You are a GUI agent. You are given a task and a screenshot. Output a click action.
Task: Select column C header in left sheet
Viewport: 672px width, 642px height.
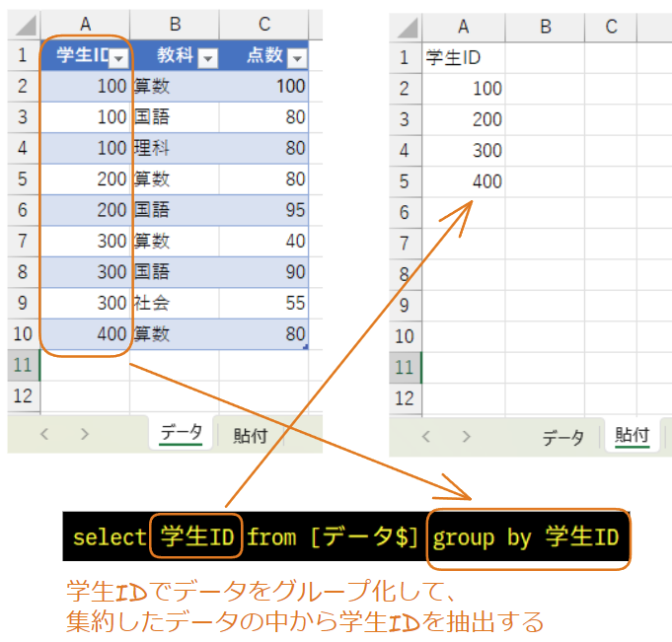pyautogui.click(x=264, y=25)
